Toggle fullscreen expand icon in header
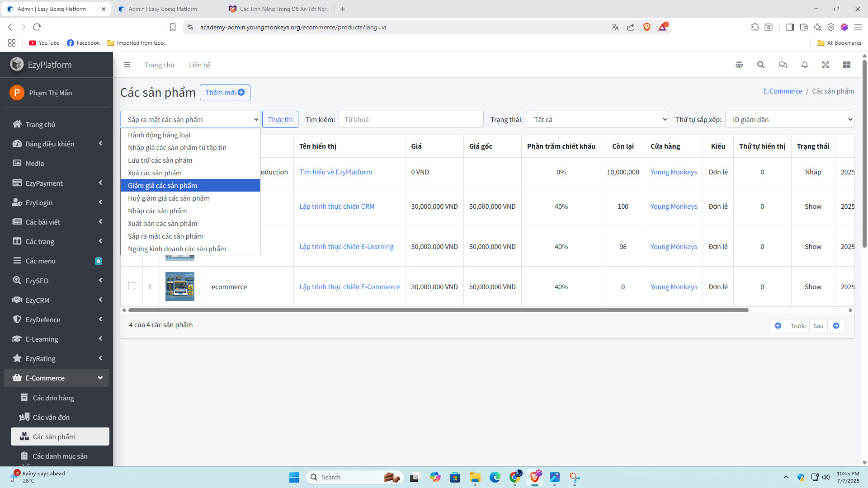 (826, 65)
